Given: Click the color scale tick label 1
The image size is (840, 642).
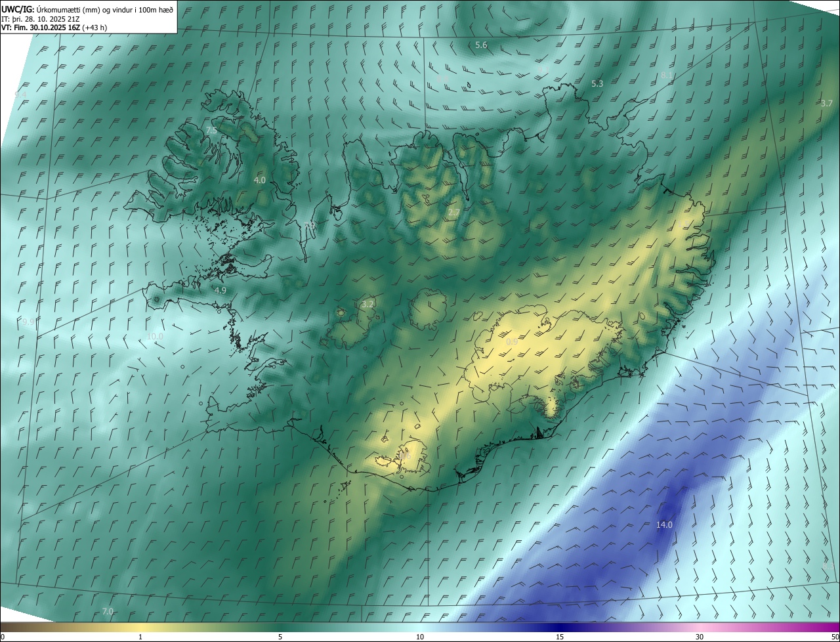Looking at the screenshot, I should (140, 637).
